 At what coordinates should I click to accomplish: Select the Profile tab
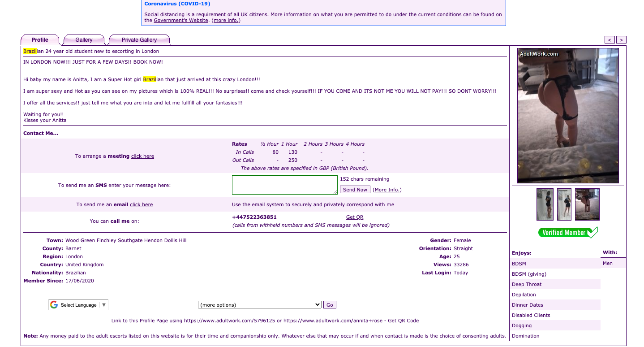click(40, 40)
